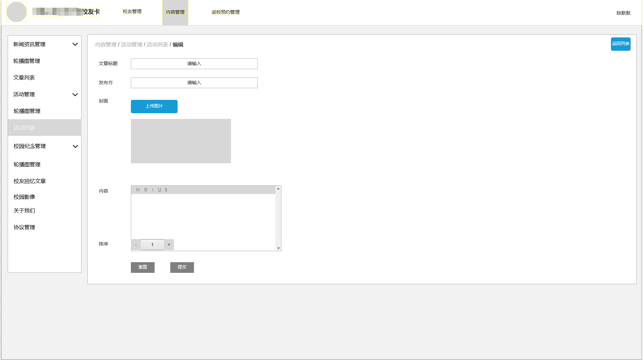This screenshot has height=360, width=644.
Task: Toggle italic I formatting in content editor
Action: (x=153, y=190)
